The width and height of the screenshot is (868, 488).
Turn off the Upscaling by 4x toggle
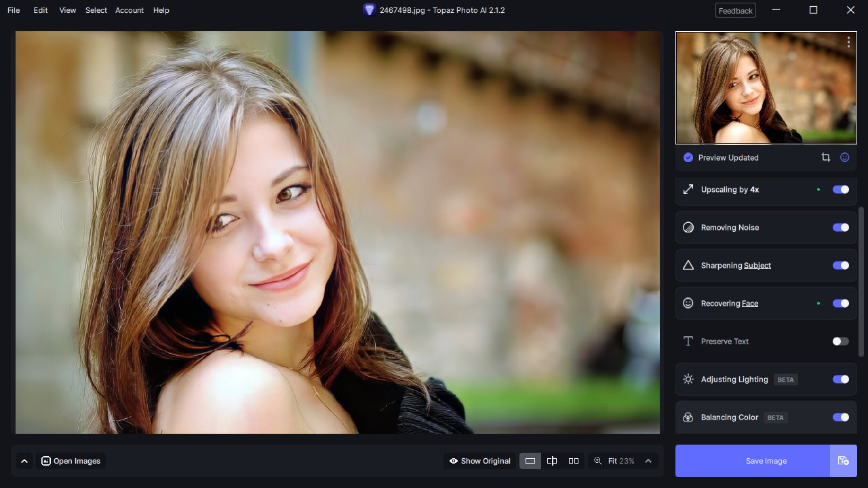[x=840, y=190]
